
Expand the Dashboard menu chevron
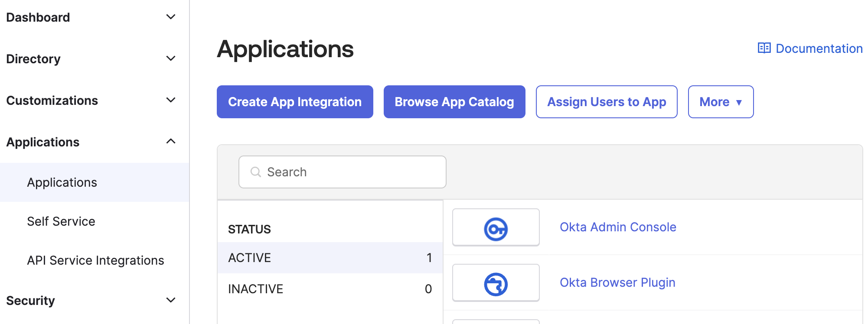171,17
